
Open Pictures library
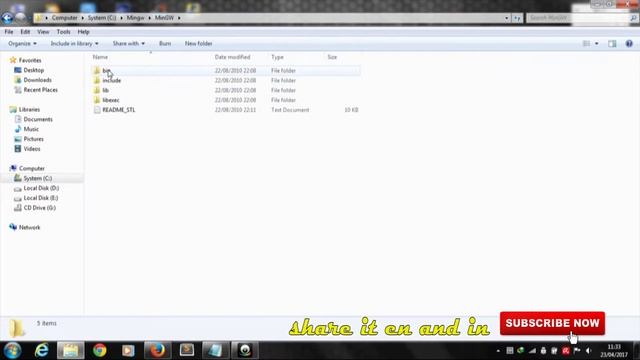(33, 139)
